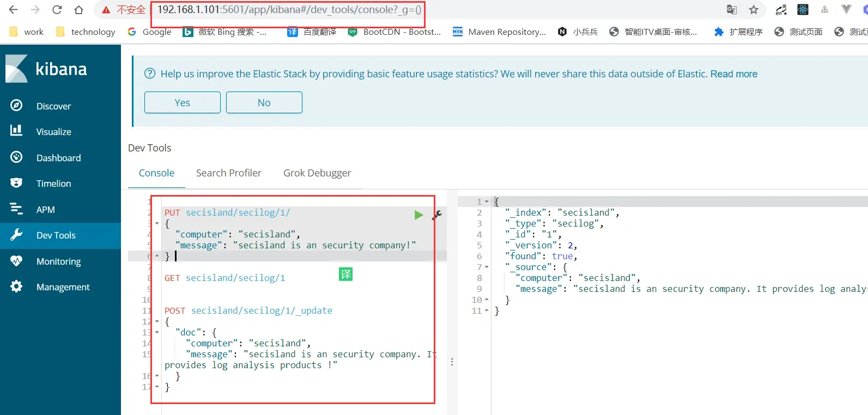Click the "_index": "secisland" response line

562,212
